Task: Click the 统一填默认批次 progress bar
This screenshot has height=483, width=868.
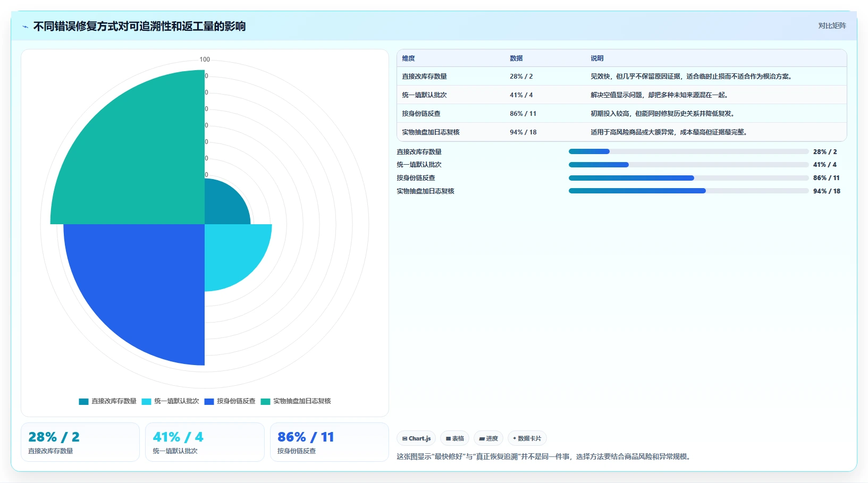Action: click(x=688, y=165)
